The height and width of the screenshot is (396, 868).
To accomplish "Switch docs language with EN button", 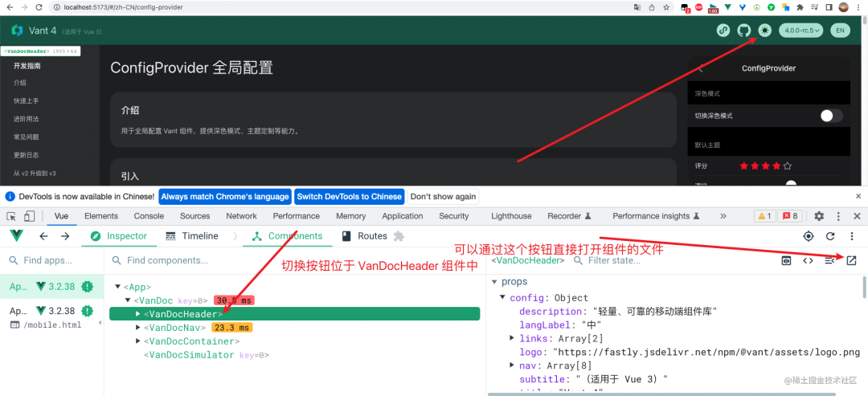I will [x=840, y=31].
